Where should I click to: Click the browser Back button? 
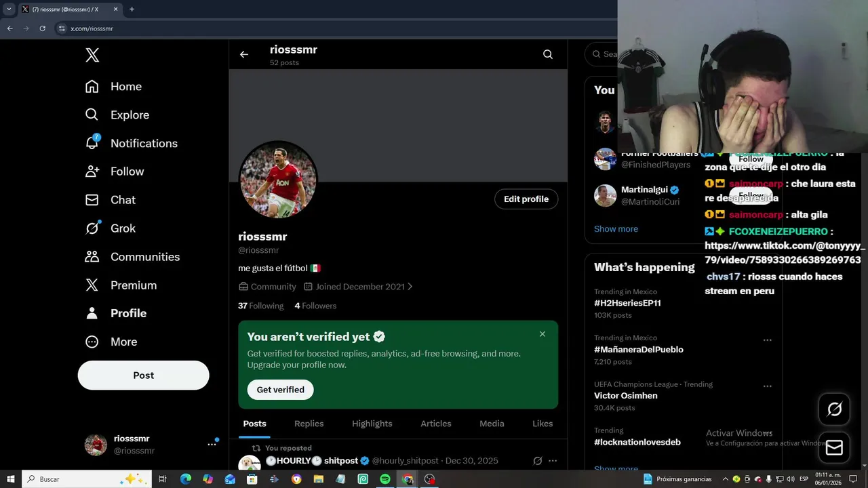click(9, 28)
